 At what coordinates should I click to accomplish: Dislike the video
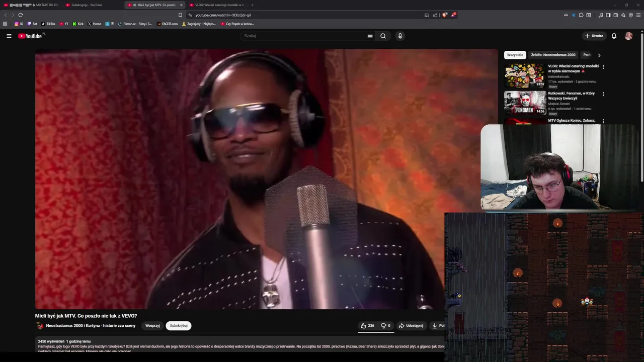385,325
